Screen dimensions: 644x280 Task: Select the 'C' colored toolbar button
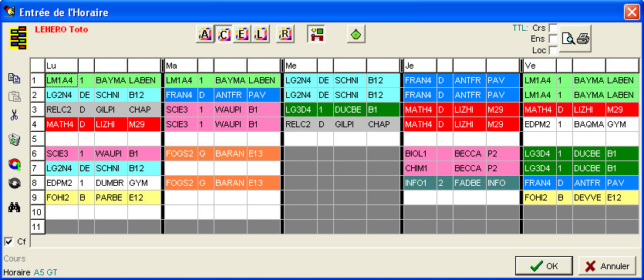click(224, 35)
